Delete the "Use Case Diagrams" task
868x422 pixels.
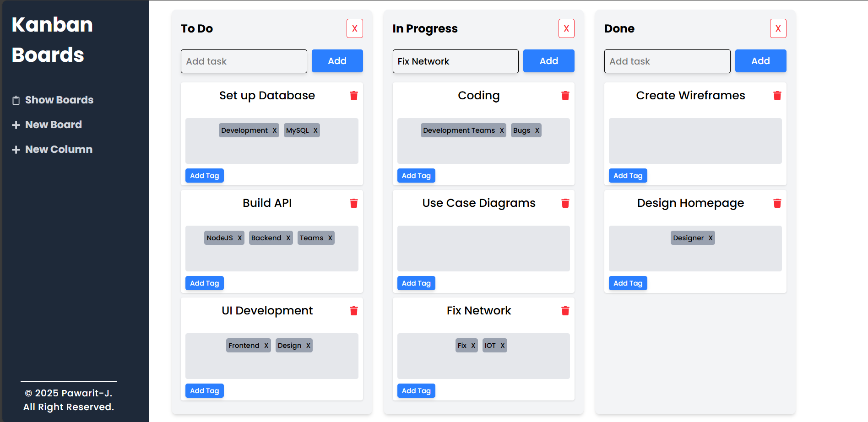coord(565,203)
